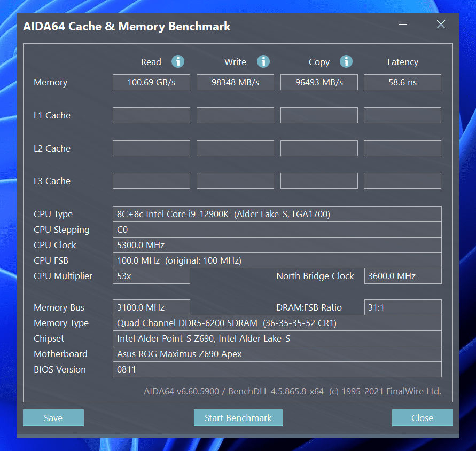Click the Memory Type DDR5-6200 value

(x=277, y=323)
